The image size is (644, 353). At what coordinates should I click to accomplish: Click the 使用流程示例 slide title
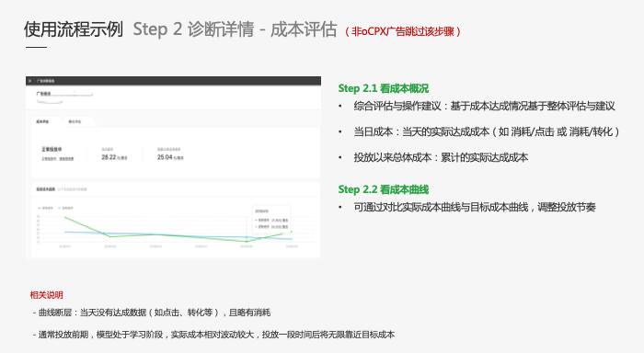pyautogui.click(x=73, y=29)
